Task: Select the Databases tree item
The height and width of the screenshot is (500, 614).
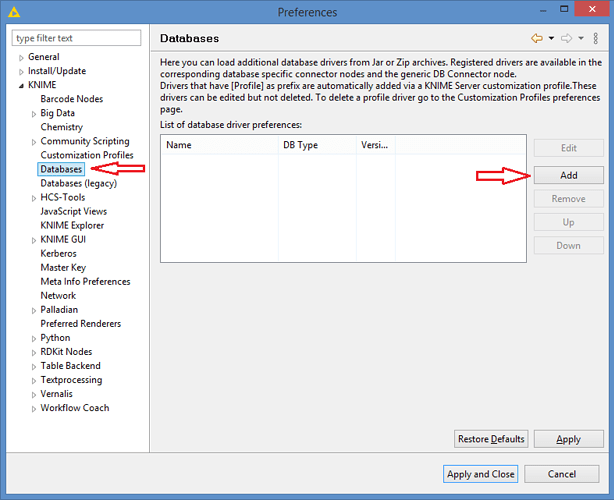Action: 61,169
